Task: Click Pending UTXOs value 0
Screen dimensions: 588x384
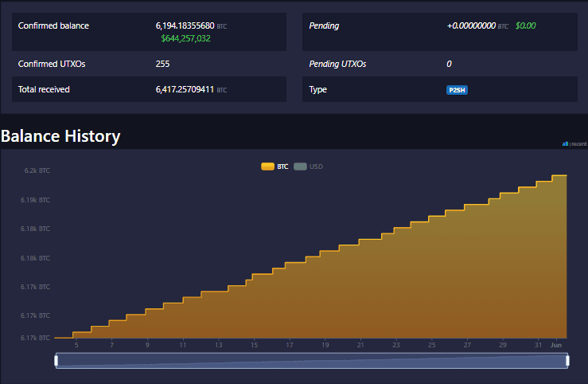Action: (x=449, y=64)
